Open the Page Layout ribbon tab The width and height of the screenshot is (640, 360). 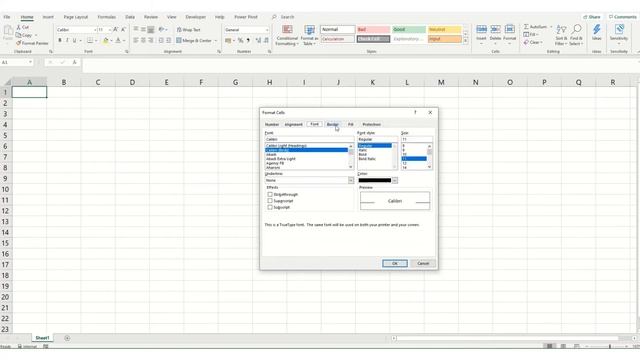[76, 17]
